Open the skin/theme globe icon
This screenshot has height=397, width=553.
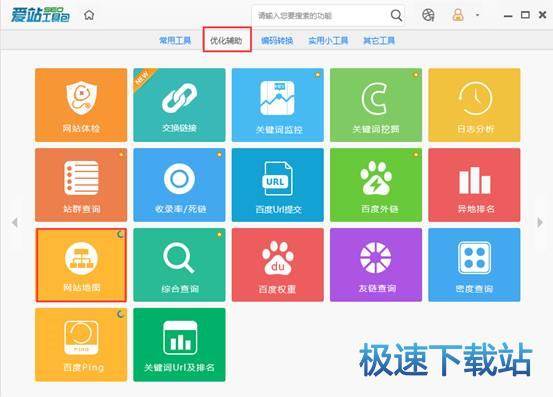[x=428, y=15]
